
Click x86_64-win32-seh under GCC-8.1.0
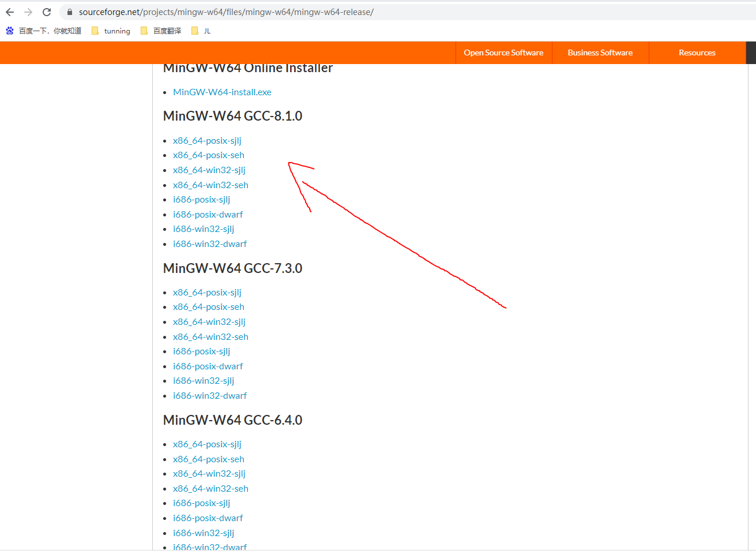210,185
